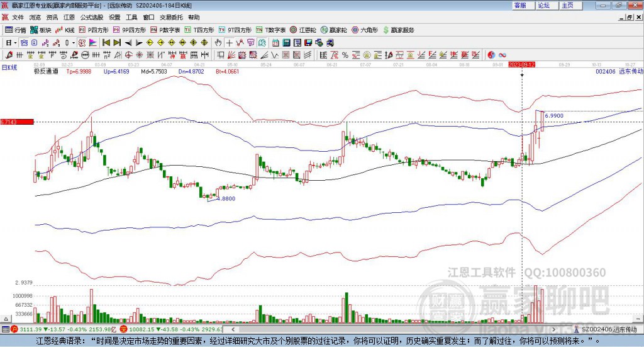Click the infinity loop icon
Viewport: 644px width, 347px height.
(502, 55)
